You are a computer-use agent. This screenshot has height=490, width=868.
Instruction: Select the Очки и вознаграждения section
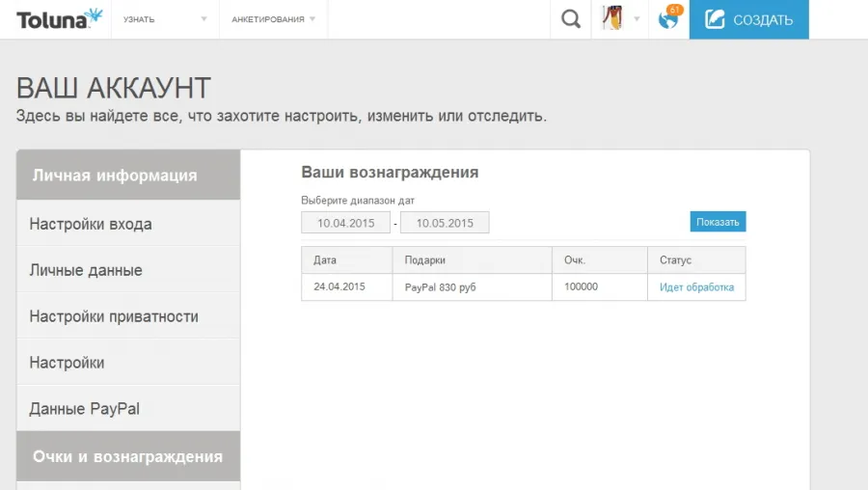click(x=128, y=456)
